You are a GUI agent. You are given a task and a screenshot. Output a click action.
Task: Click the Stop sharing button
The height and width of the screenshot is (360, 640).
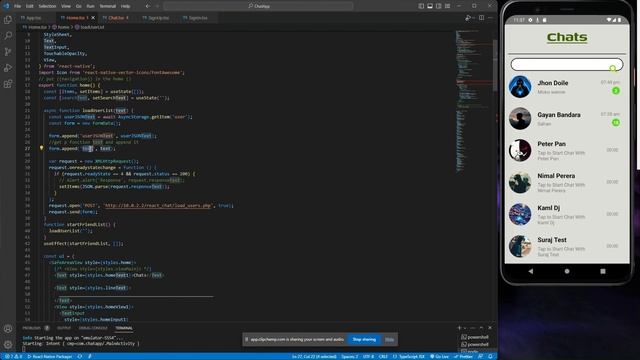click(x=364, y=339)
